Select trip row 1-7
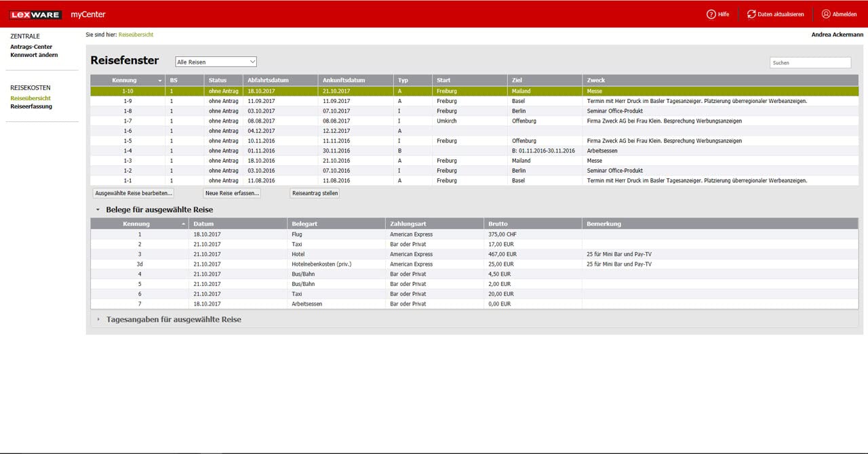The height and width of the screenshot is (454, 868). point(475,121)
